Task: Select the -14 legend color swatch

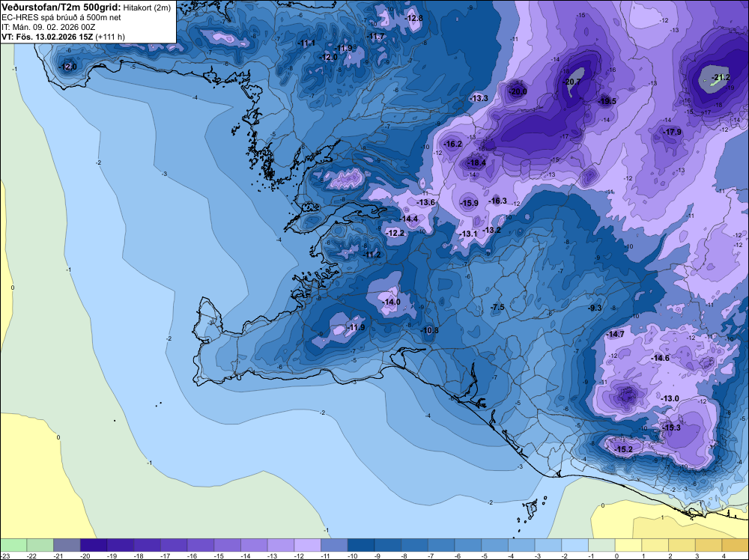Action: pos(254,545)
